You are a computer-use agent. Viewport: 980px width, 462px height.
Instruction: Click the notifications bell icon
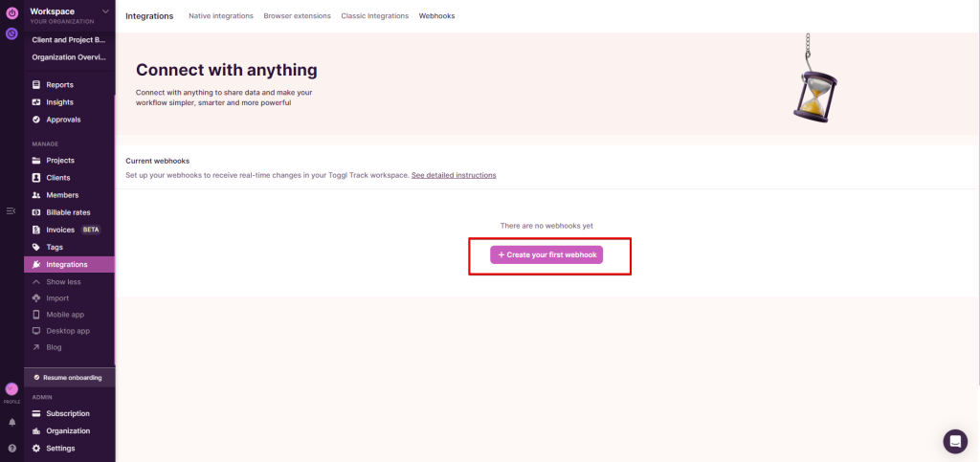[11, 422]
